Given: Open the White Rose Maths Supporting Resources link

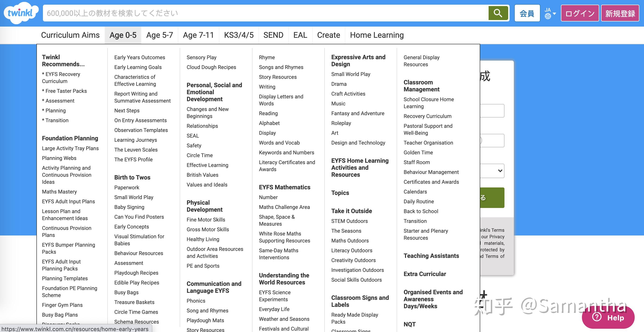Looking at the screenshot, I should pyautogui.click(x=284, y=237).
